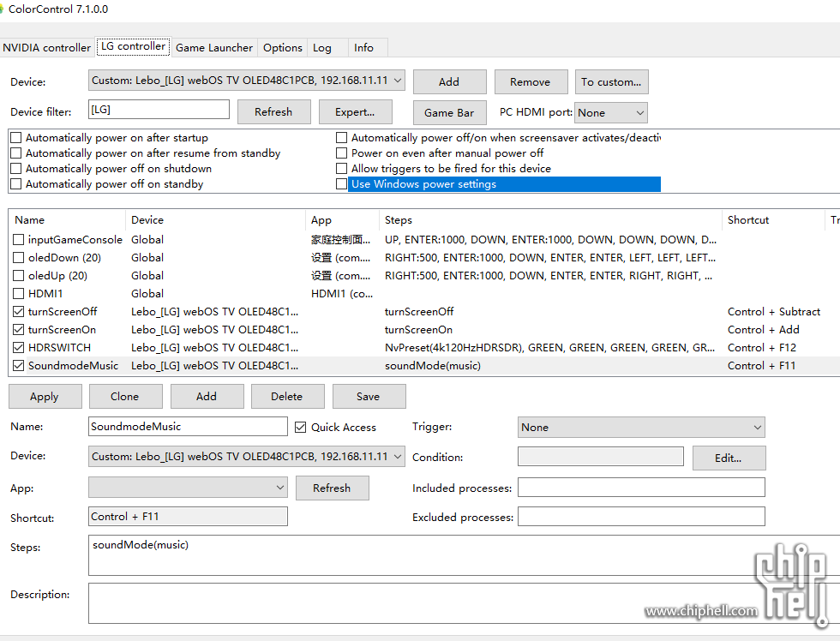Viewport: 840px width, 641px height.
Task: Uncheck the SoundmodeMusic preset checkbox
Action: [x=18, y=366]
